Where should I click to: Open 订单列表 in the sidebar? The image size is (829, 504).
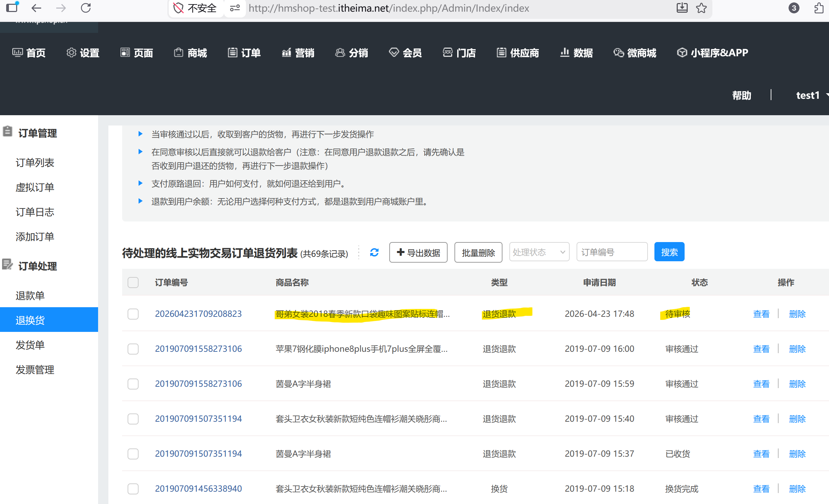(x=35, y=163)
